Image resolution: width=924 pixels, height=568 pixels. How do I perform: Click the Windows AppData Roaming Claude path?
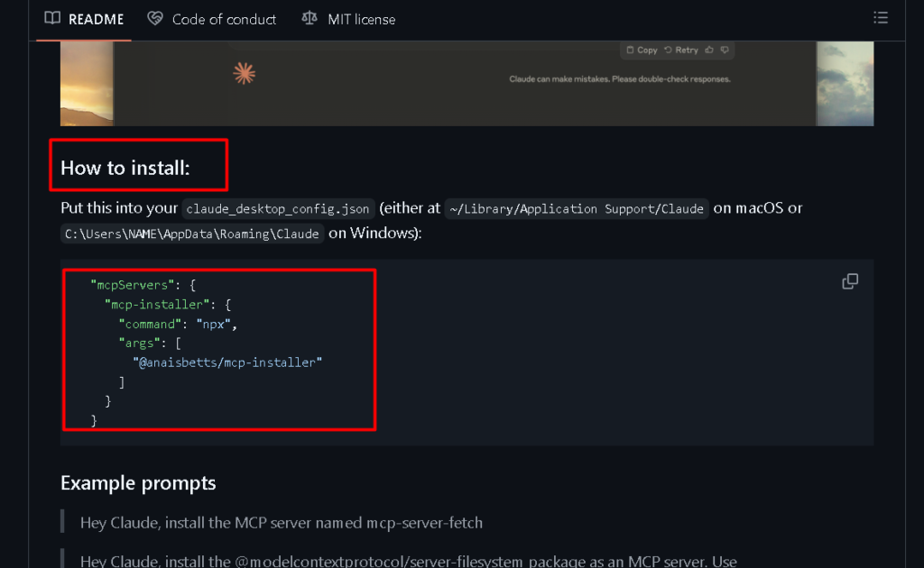pos(192,234)
